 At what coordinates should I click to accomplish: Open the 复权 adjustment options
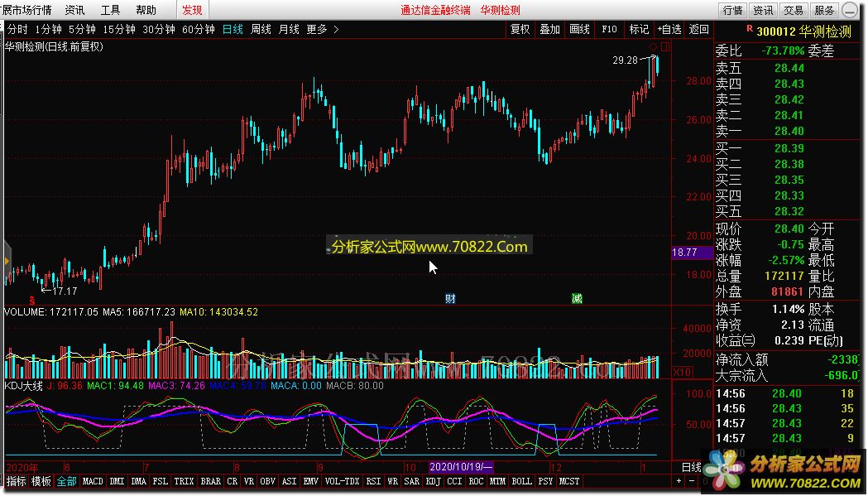[520, 29]
